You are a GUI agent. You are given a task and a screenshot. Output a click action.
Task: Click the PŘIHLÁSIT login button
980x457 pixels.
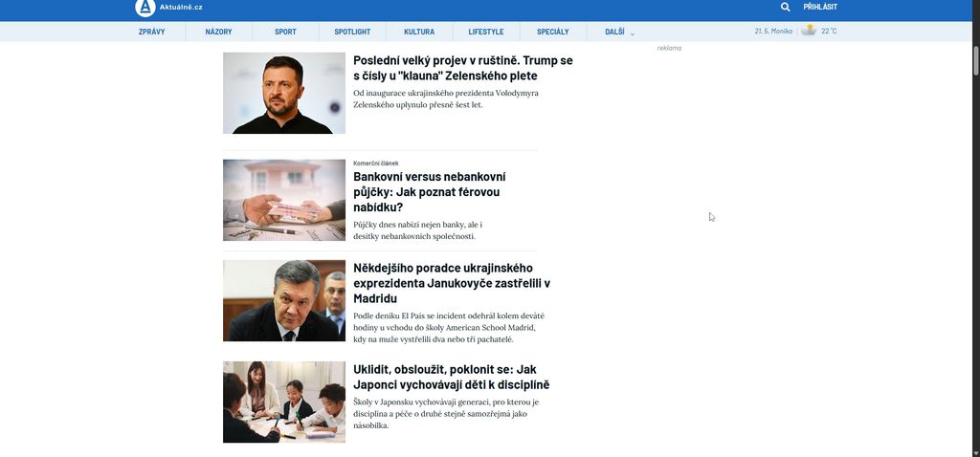pos(820,7)
